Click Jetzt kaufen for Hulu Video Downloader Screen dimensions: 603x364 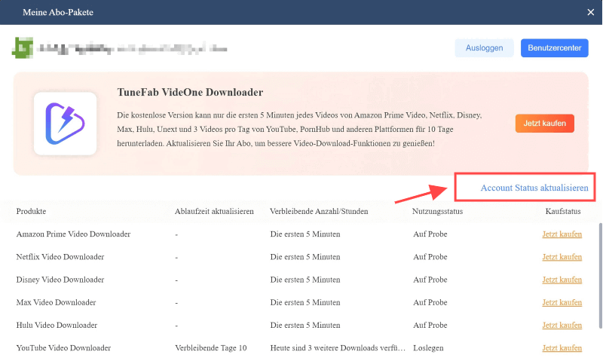562,325
